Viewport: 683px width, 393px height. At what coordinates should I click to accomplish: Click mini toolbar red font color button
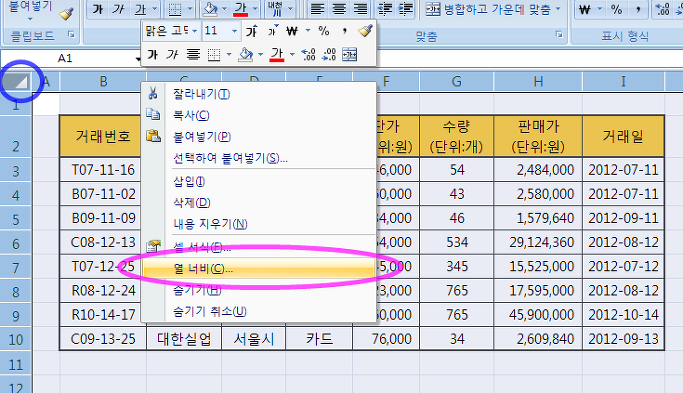(277, 54)
